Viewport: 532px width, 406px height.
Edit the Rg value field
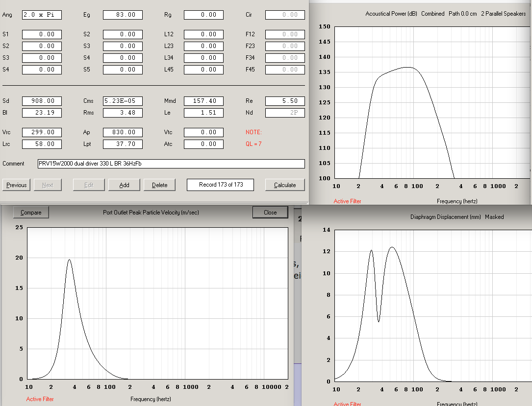click(203, 15)
